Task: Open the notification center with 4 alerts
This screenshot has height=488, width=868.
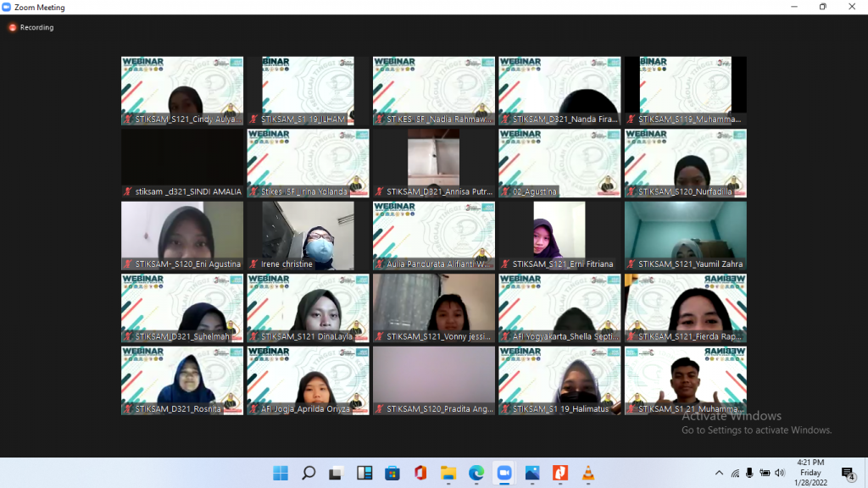Action: click(847, 473)
